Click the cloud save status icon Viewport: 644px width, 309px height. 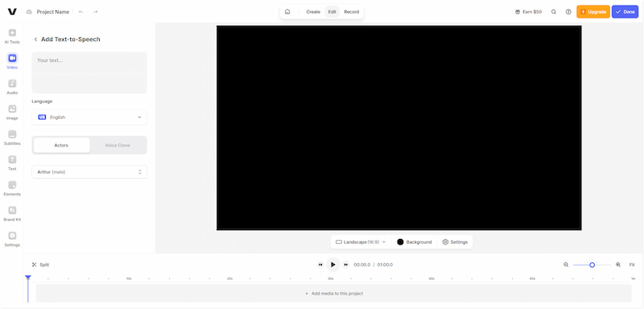(29, 12)
